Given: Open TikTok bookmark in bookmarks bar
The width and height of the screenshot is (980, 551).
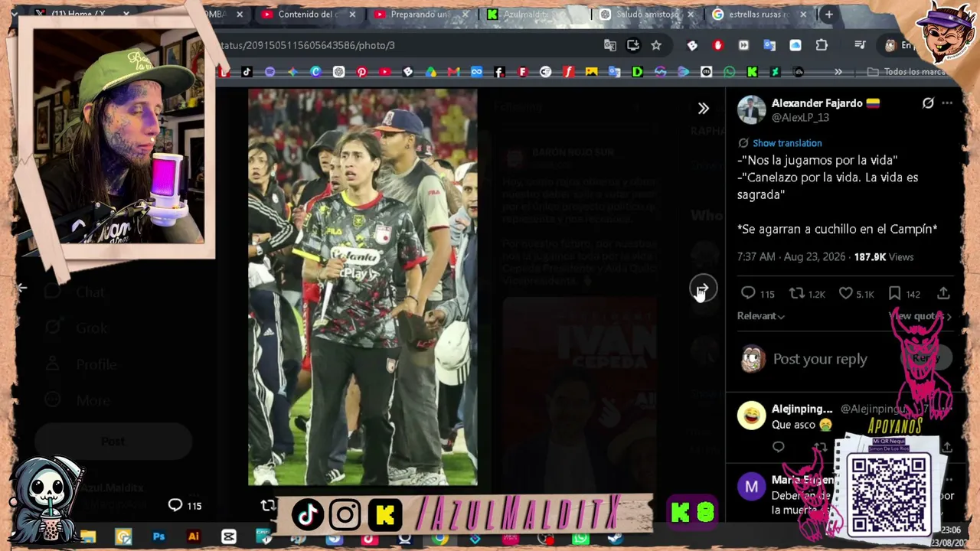Looking at the screenshot, I should [x=247, y=72].
